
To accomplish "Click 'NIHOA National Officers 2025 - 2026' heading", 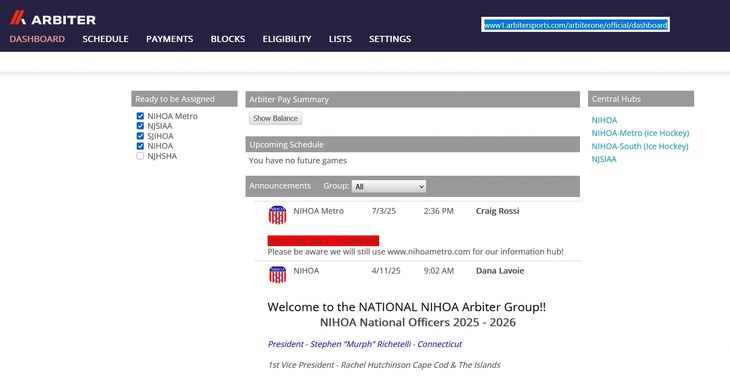I will 418,322.
